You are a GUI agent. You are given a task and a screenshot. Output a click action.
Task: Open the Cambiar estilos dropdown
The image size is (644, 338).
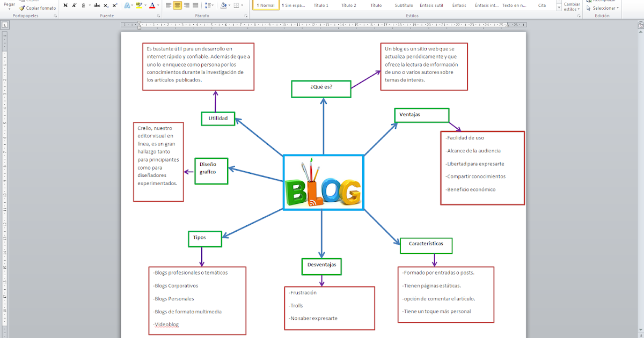(570, 6)
